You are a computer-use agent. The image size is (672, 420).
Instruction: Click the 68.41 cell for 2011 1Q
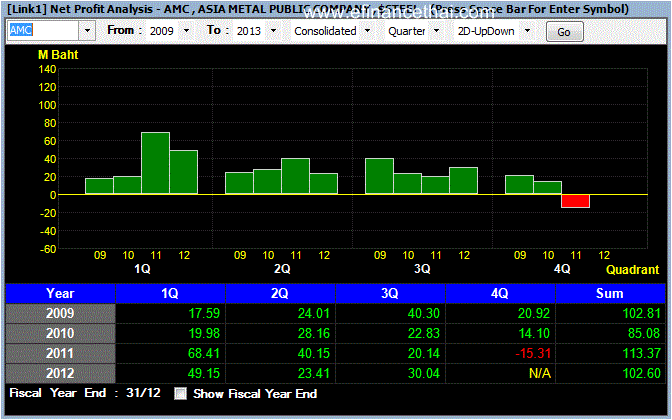pos(170,354)
